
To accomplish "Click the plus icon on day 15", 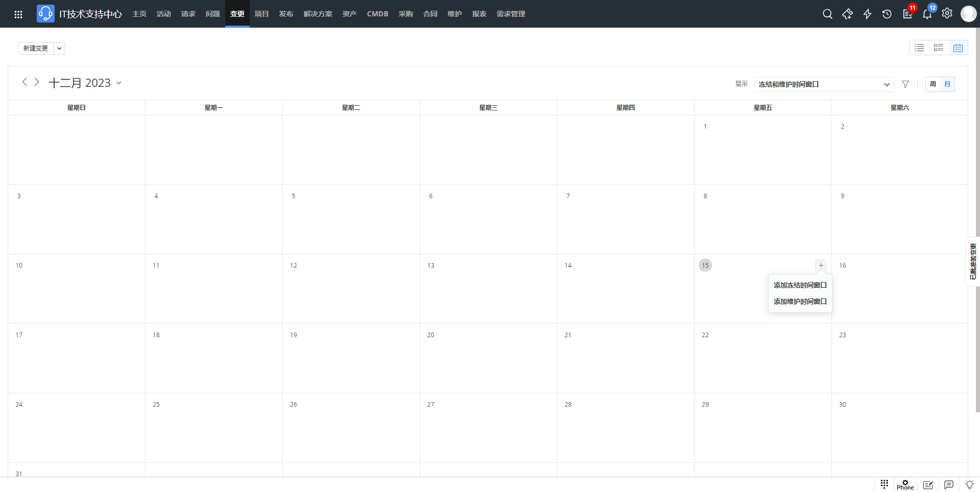I will pos(821,265).
